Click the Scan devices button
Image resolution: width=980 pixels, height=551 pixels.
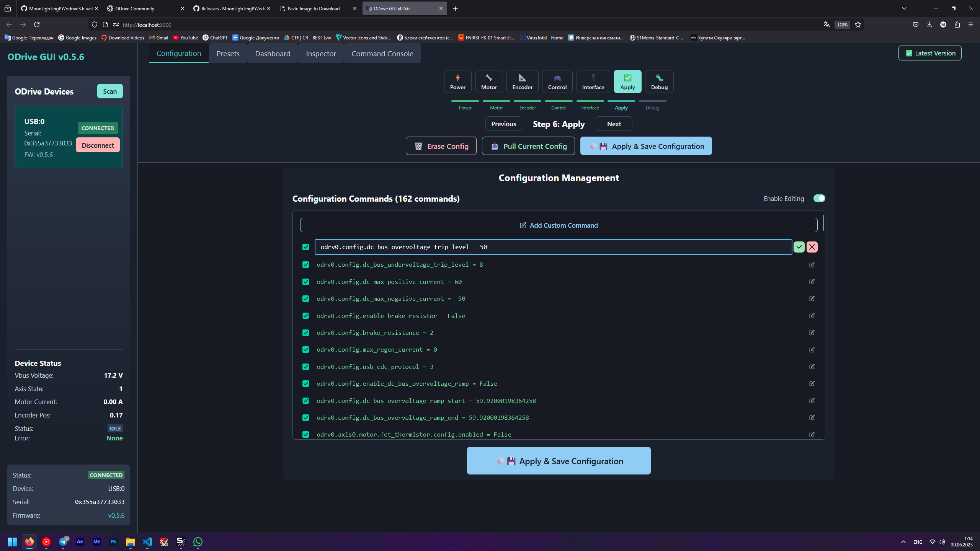click(x=110, y=91)
